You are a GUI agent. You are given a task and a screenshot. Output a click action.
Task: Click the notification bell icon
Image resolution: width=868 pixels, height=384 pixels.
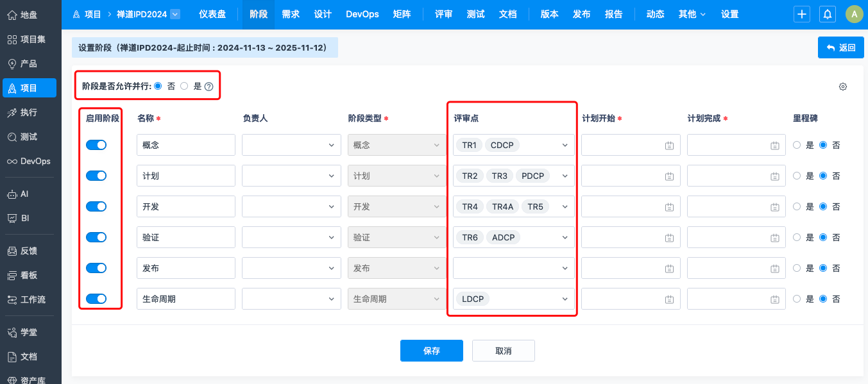point(828,14)
